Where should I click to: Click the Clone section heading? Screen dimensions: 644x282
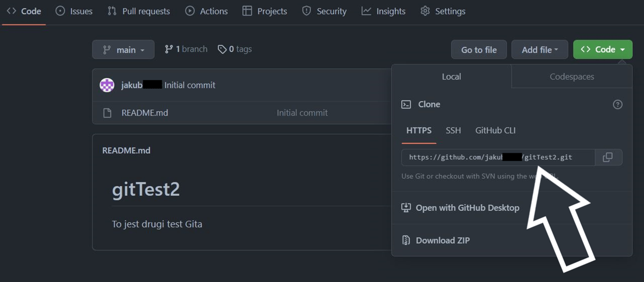click(429, 105)
